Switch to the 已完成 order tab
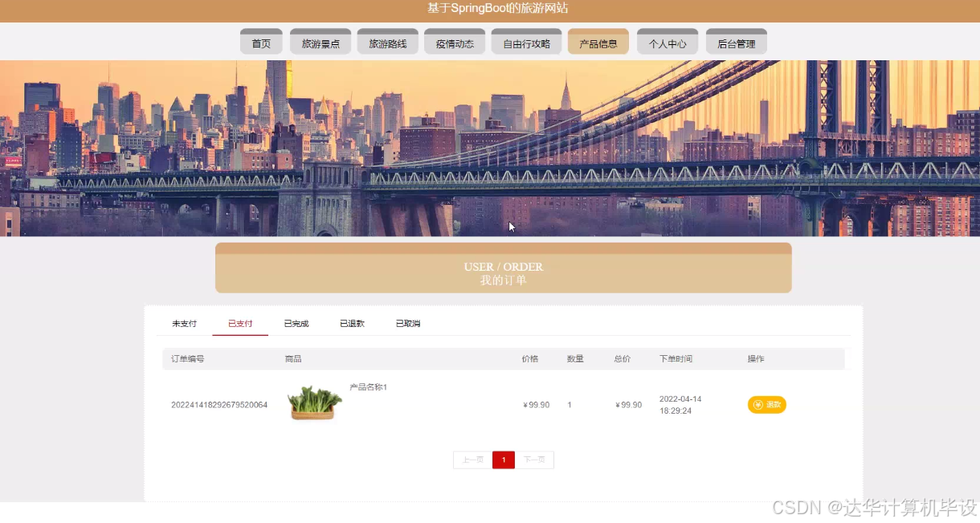 click(x=296, y=323)
